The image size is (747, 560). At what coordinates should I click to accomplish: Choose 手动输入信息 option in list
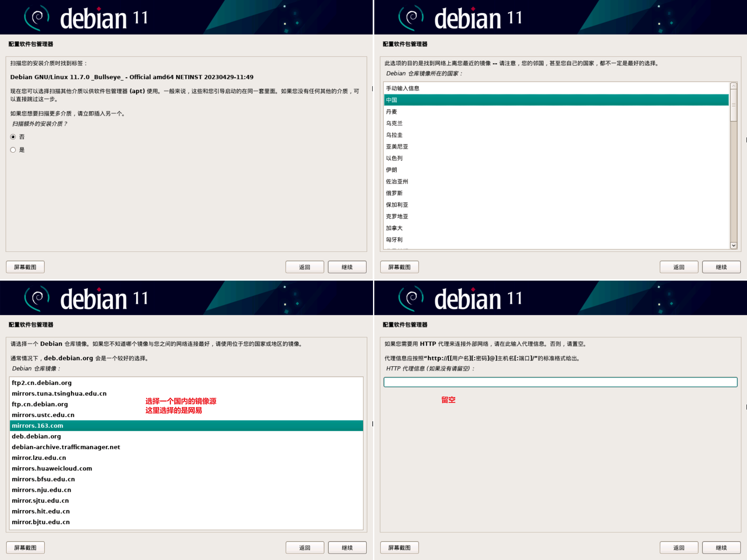[403, 88]
